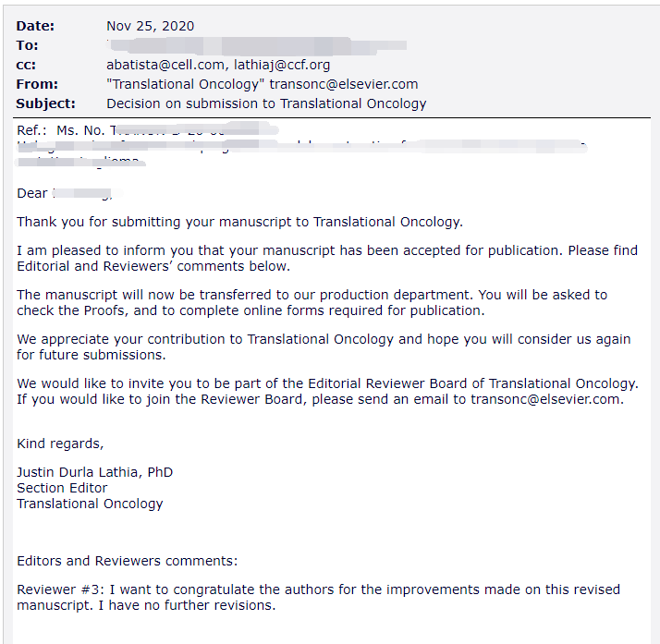The height and width of the screenshot is (644, 660).
Task: Click the abatista@cell.com CC address
Action: click(165, 65)
